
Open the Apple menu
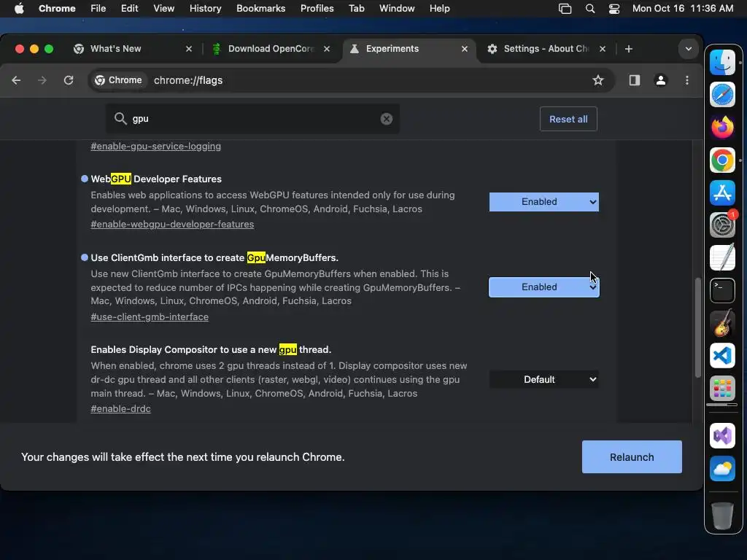19,9
